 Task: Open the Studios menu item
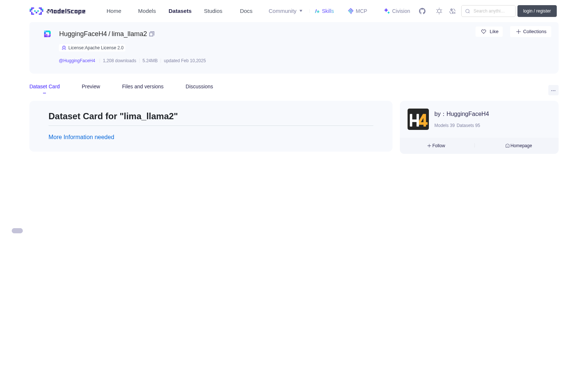213,11
